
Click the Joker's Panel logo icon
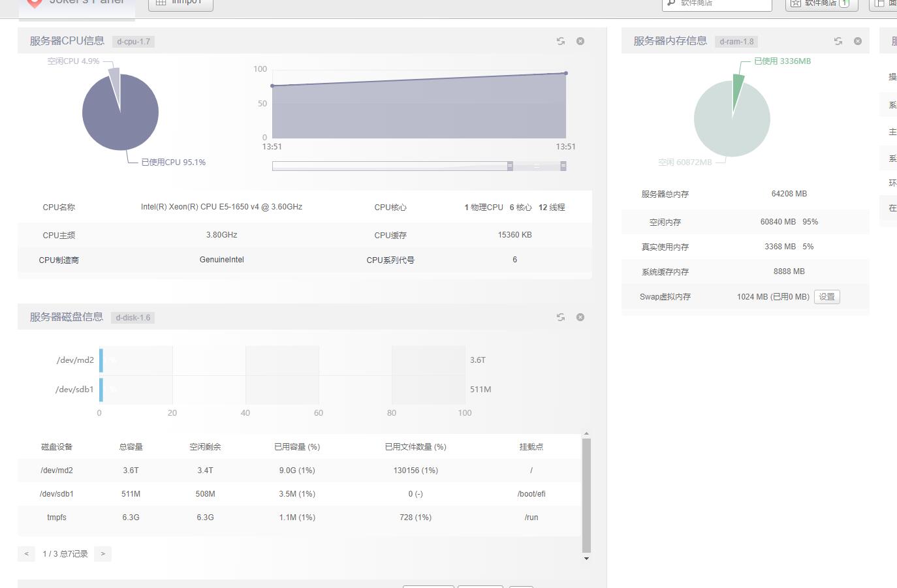coord(34,3)
